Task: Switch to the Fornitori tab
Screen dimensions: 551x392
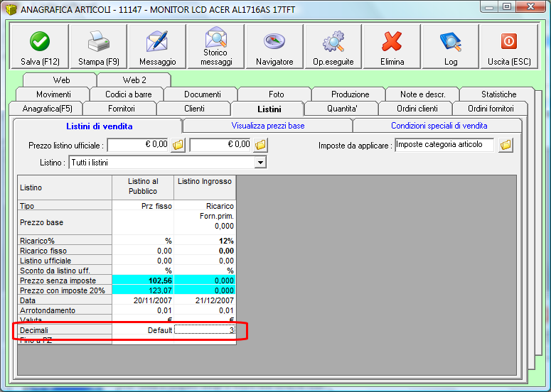Action: (121, 109)
